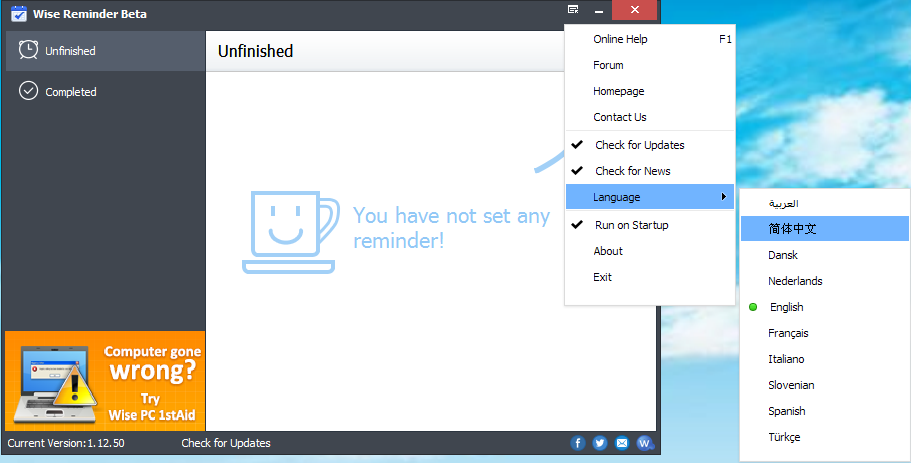Open Forum from the menu

650,65
